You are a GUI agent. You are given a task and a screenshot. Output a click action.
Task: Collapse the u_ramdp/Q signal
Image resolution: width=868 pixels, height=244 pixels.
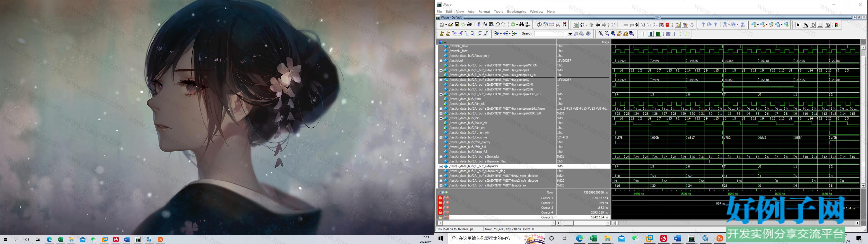coord(441,80)
